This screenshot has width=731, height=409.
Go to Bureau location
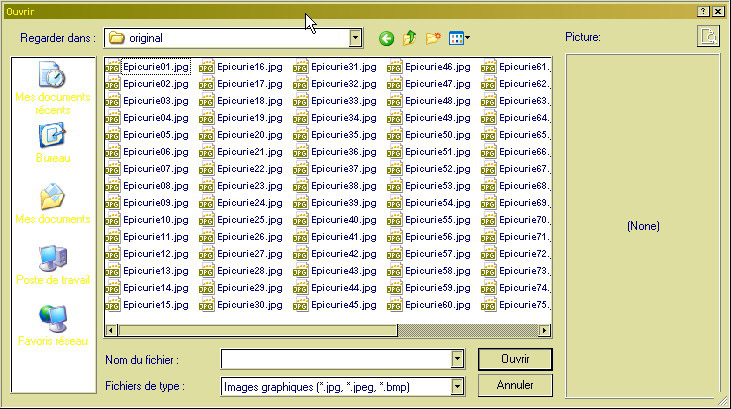coord(52,144)
